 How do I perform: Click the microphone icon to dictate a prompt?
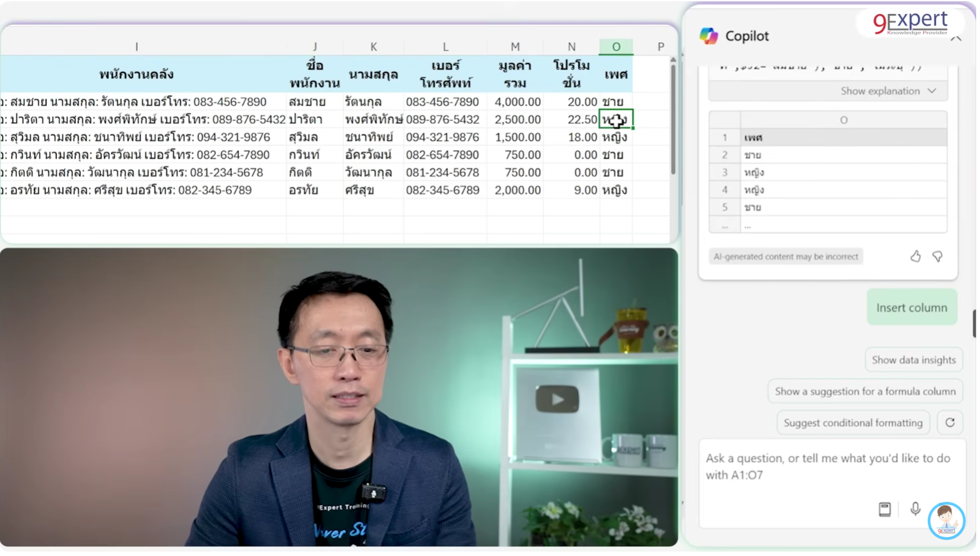tap(916, 509)
